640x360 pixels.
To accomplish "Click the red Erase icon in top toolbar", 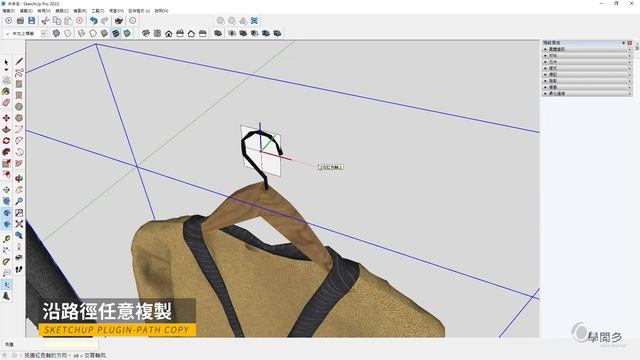I will [80, 20].
